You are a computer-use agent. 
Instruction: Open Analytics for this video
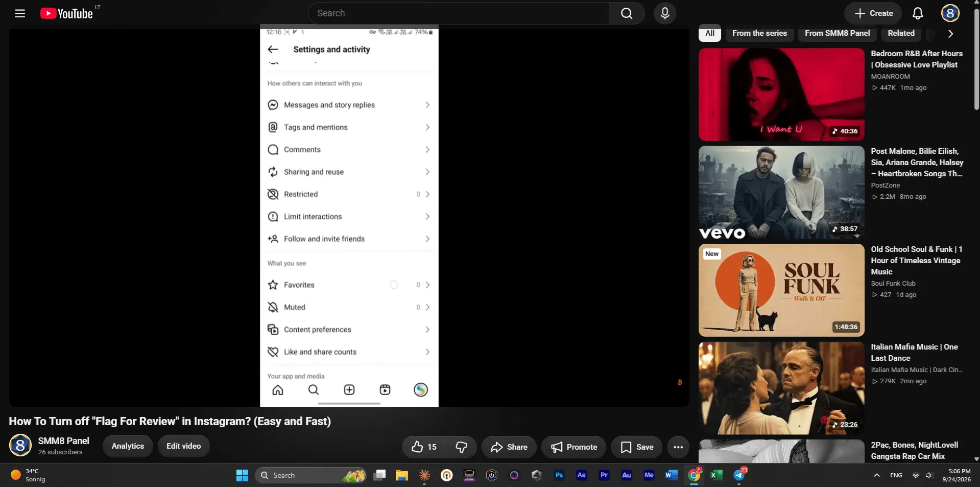pos(128,446)
